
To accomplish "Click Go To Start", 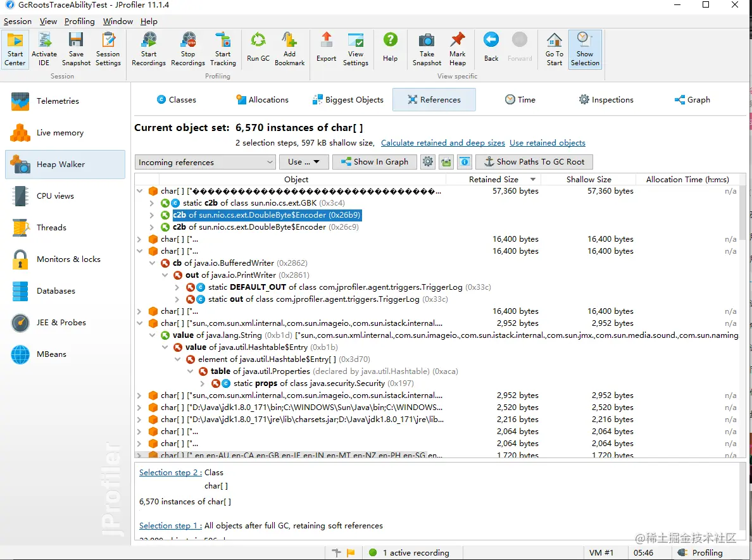I will (555, 49).
